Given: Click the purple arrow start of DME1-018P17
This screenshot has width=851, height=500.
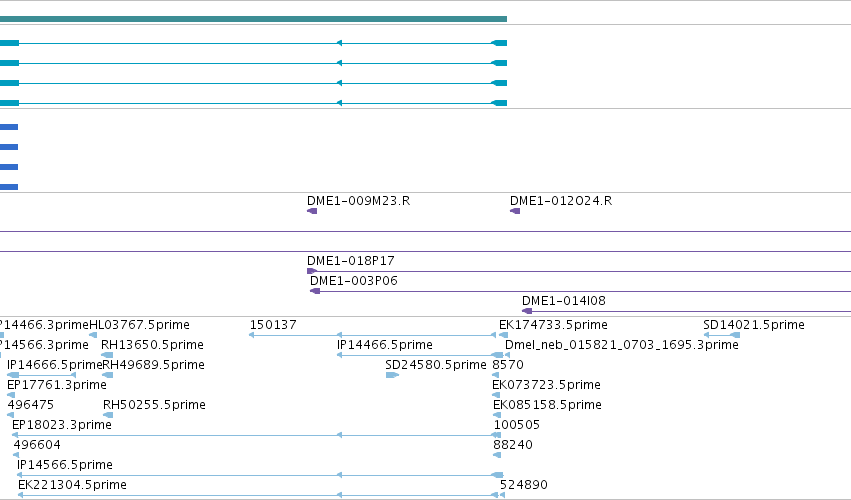Looking at the screenshot, I should click(x=312, y=271).
